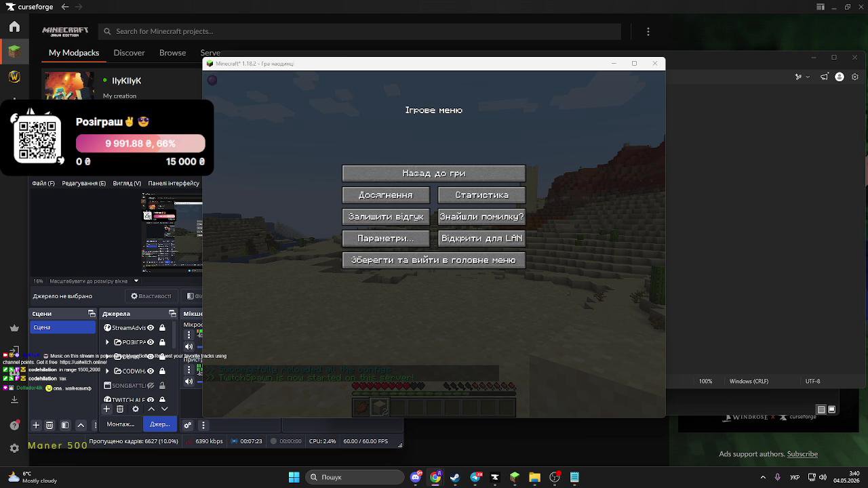Pop out the OBS Sources dock

point(172,314)
